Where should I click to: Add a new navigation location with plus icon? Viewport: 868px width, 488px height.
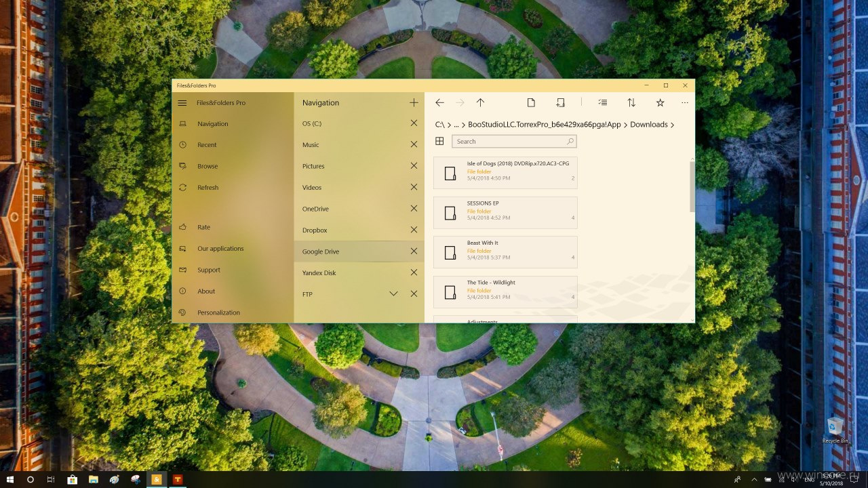click(414, 103)
